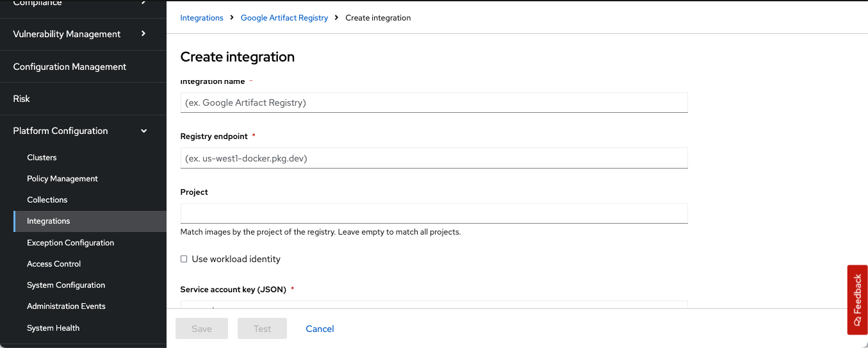This screenshot has width=868, height=348.
Task: Select Policy Management in sidebar
Action: click(62, 179)
